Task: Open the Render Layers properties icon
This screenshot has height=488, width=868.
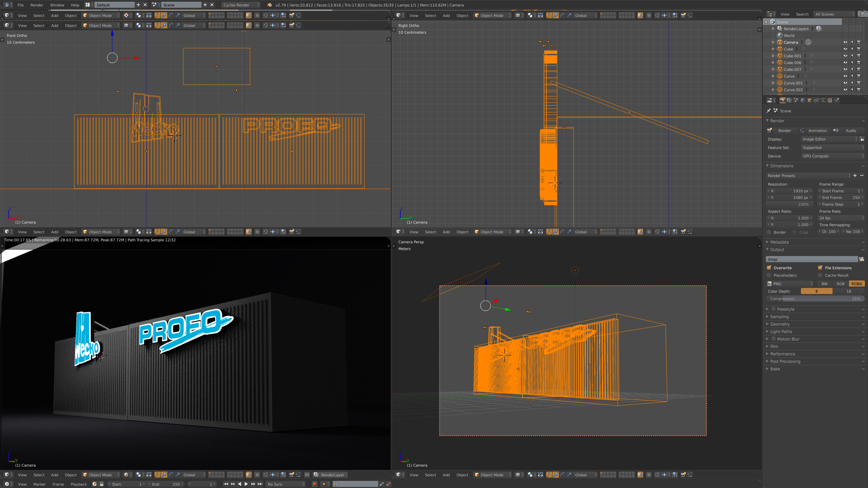Action: (789, 100)
